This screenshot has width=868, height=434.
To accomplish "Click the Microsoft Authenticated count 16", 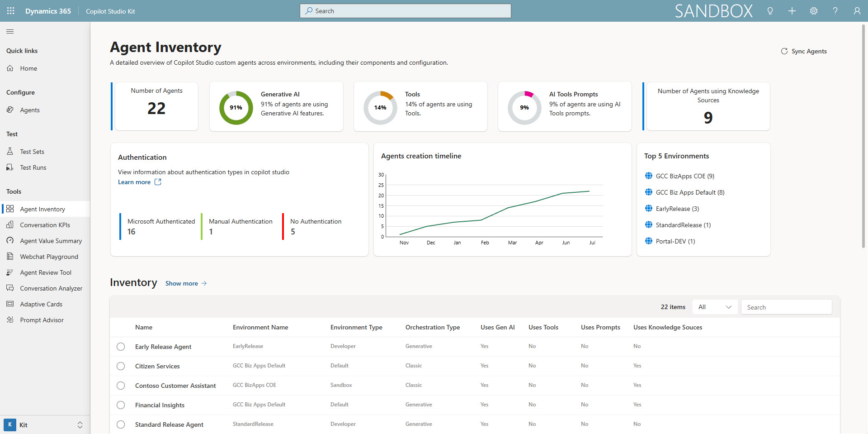I will click(x=132, y=232).
